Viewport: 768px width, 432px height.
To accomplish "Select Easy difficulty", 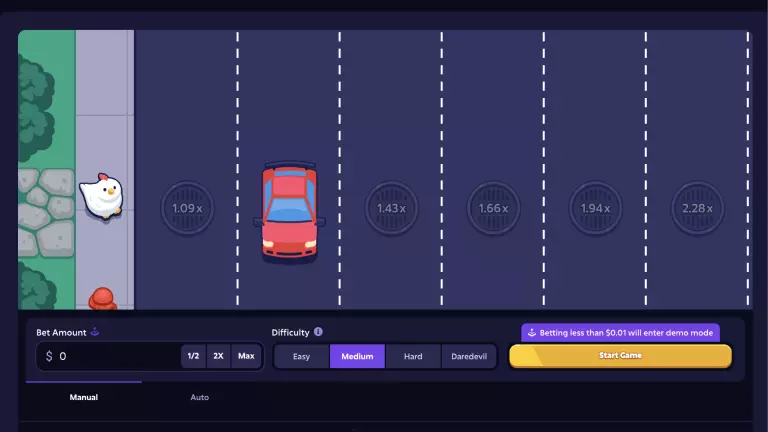I will (301, 356).
